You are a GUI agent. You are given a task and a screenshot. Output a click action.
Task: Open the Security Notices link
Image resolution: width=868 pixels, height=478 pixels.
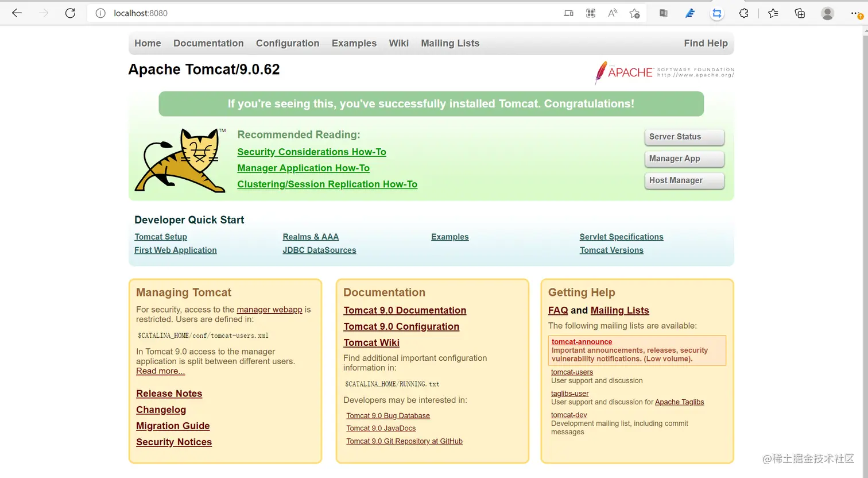(174, 442)
